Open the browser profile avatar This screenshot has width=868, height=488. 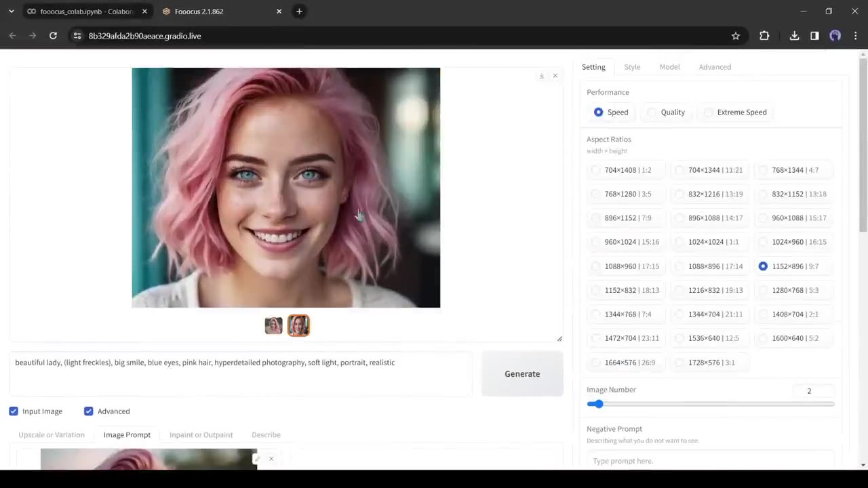click(835, 36)
